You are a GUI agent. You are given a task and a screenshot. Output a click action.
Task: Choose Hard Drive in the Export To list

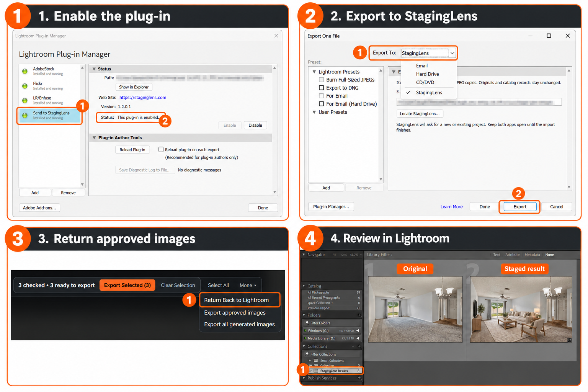pyautogui.click(x=427, y=74)
